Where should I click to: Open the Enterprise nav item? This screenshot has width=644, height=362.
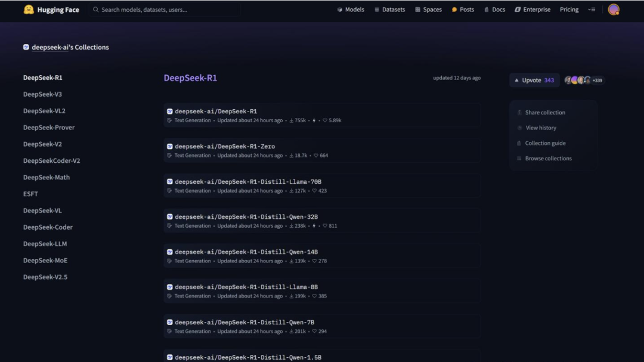pyautogui.click(x=532, y=10)
